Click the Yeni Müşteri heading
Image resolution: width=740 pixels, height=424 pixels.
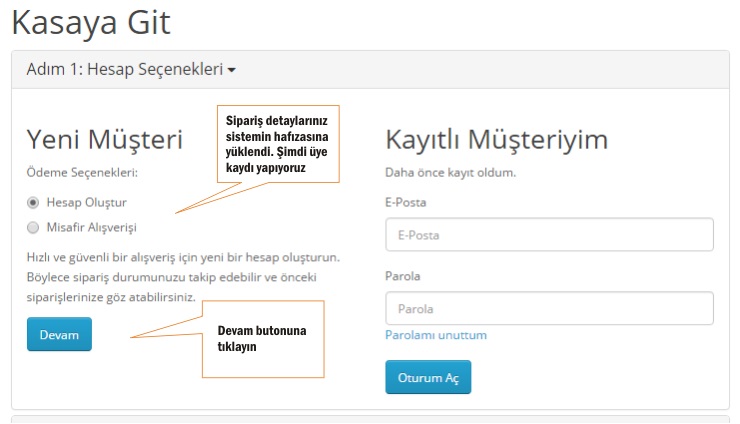coord(104,139)
